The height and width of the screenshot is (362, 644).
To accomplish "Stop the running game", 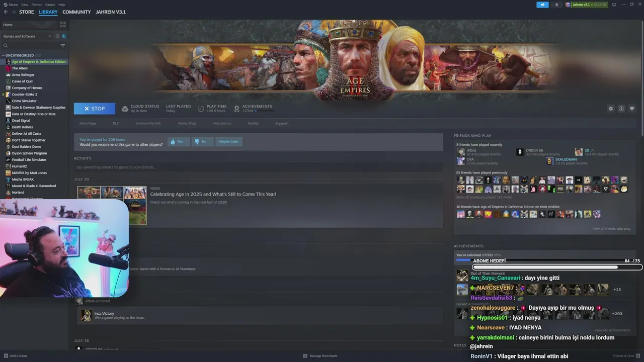I will coord(95,109).
